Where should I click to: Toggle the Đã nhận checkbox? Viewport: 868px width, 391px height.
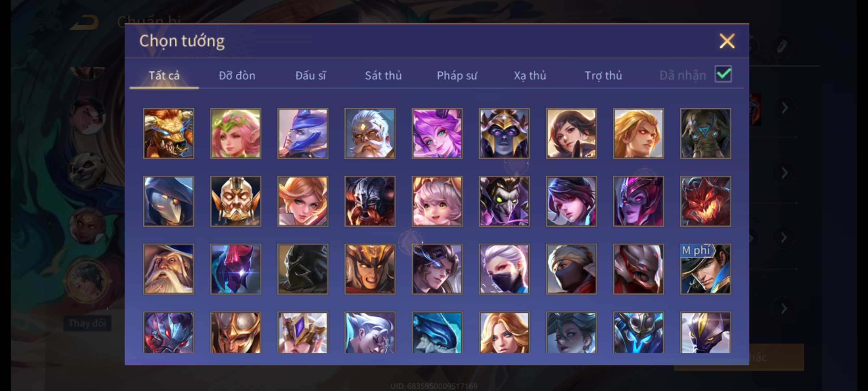pyautogui.click(x=723, y=74)
